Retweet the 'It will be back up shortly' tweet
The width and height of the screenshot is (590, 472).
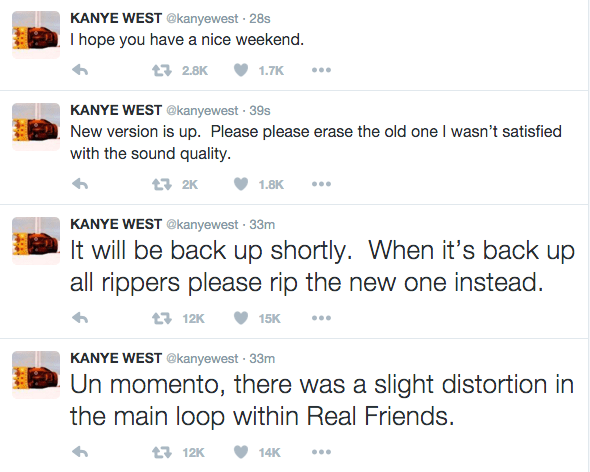(162, 319)
